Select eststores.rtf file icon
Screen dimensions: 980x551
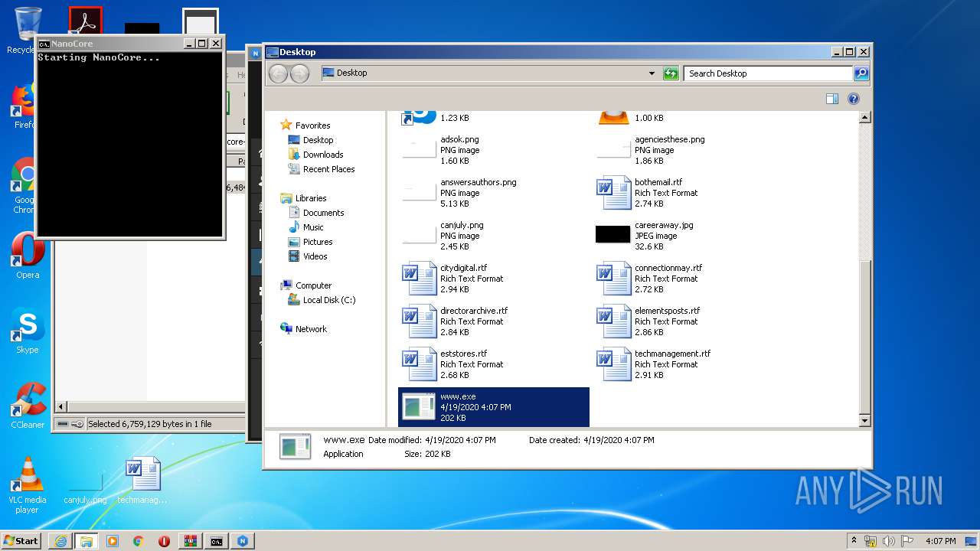point(419,364)
